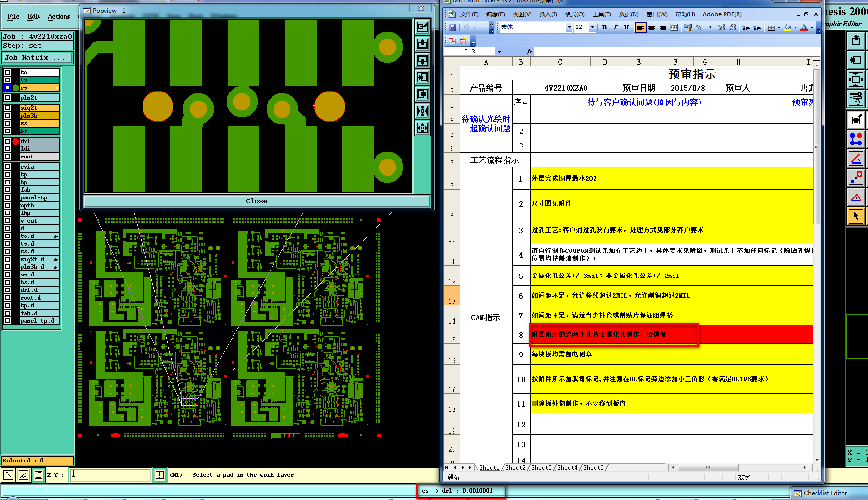Screen dimensions: 868x500
Task: Open the Adobe PDF(B) menu
Action: [722, 14]
